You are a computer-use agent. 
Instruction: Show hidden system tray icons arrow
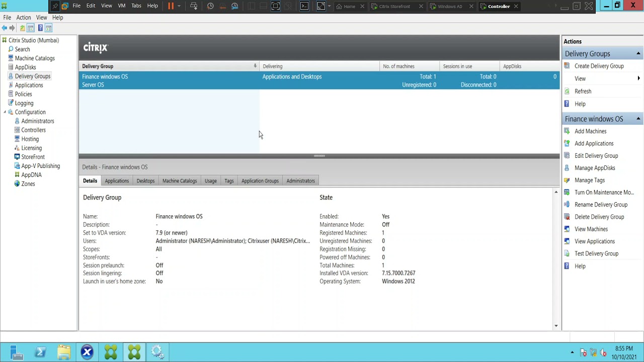click(x=572, y=352)
